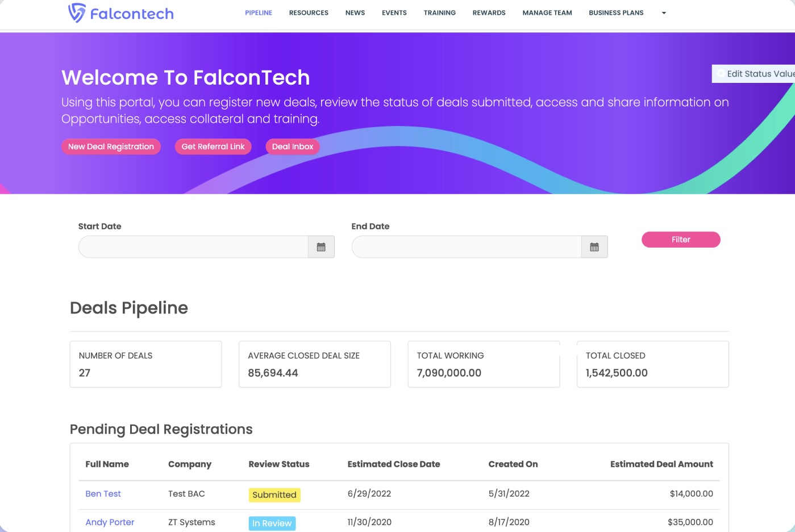The height and width of the screenshot is (532, 795).
Task: Click the Pending Deal Registrations heading
Action: coord(161,429)
